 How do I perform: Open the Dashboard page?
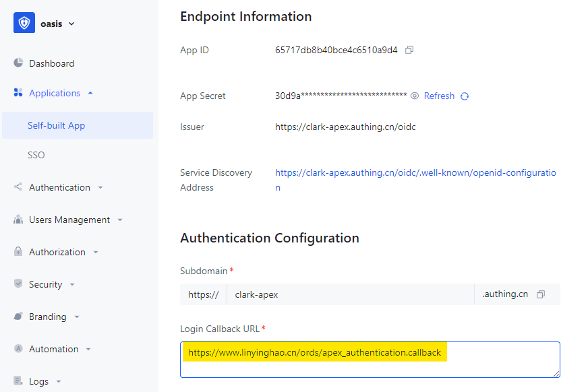point(51,63)
